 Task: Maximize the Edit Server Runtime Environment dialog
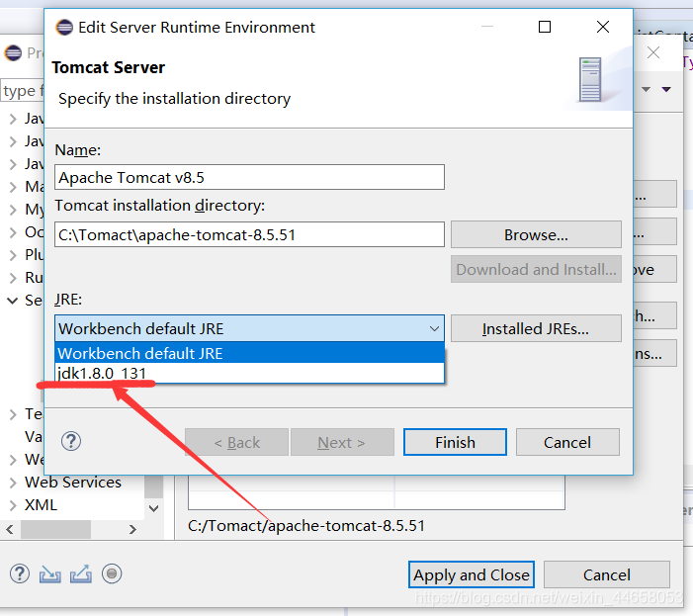545,27
